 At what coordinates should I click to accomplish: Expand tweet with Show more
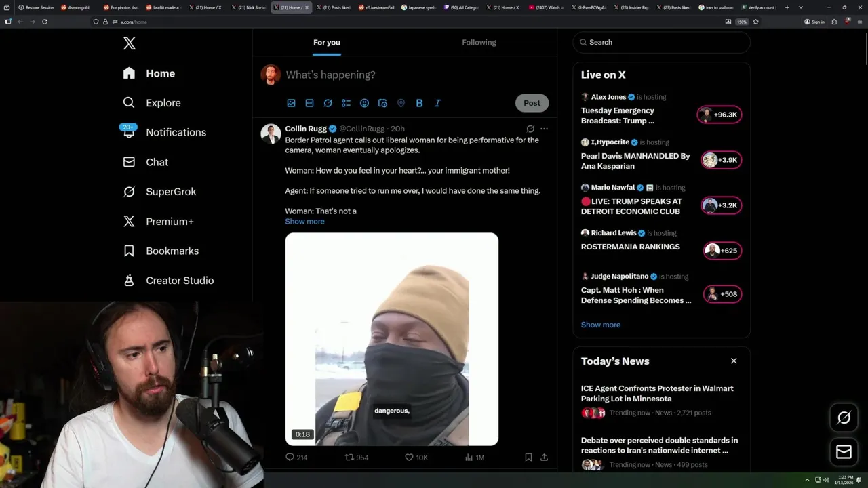coord(304,222)
